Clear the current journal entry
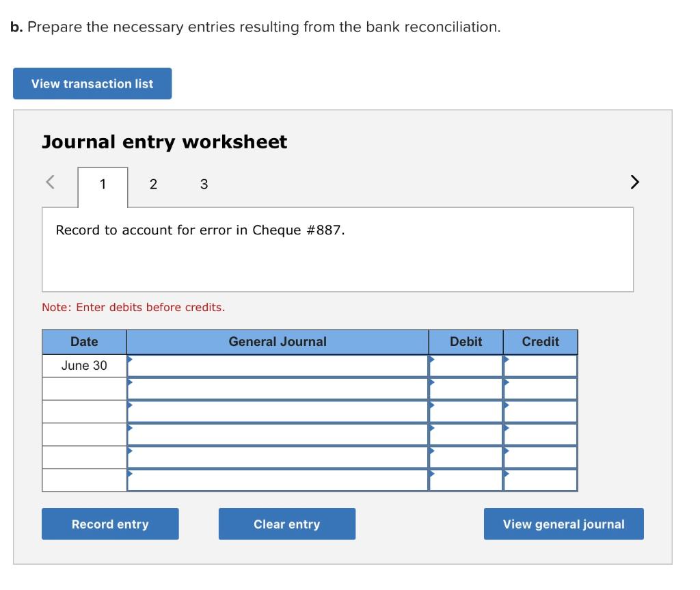700x590 pixels. (287, 524)
